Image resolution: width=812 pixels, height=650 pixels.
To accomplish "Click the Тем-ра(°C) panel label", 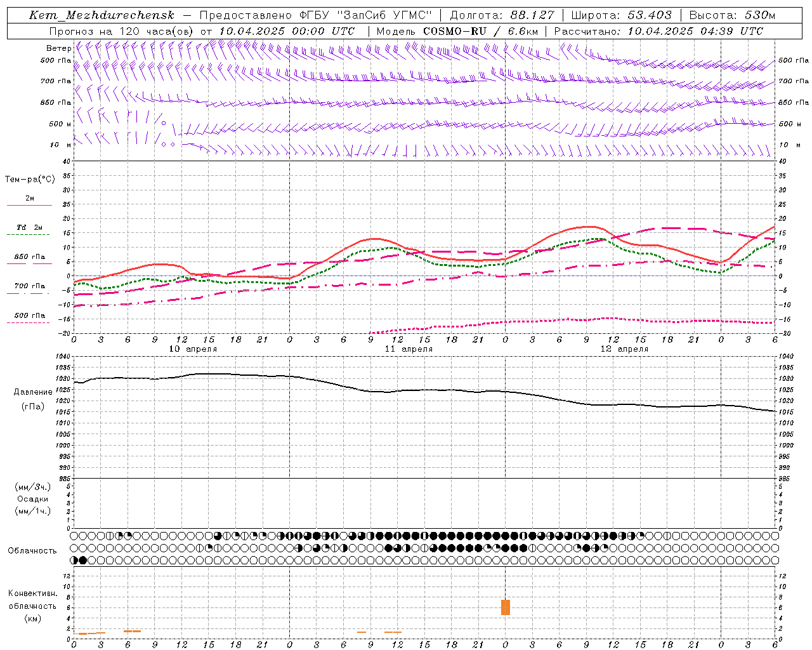I will [30, 180].
